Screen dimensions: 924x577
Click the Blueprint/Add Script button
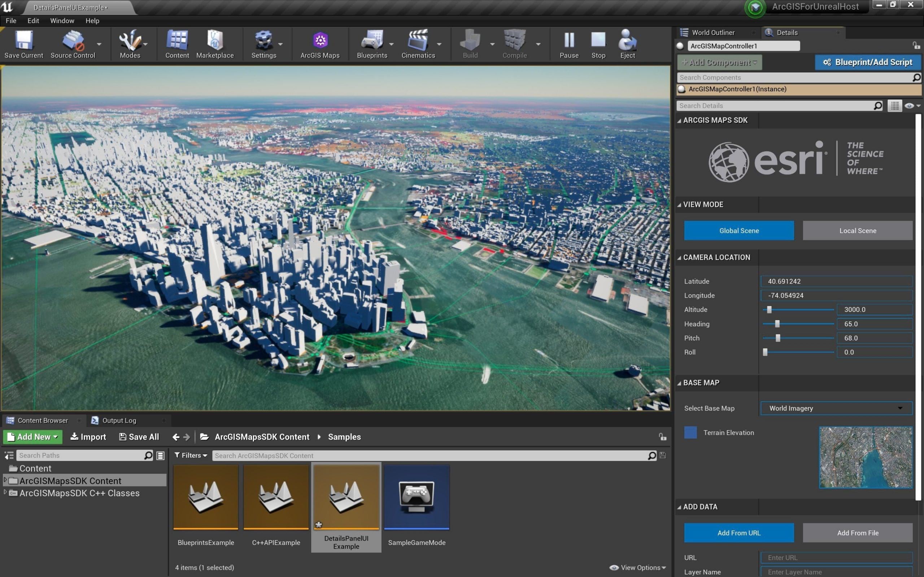(x=867, y=62)
